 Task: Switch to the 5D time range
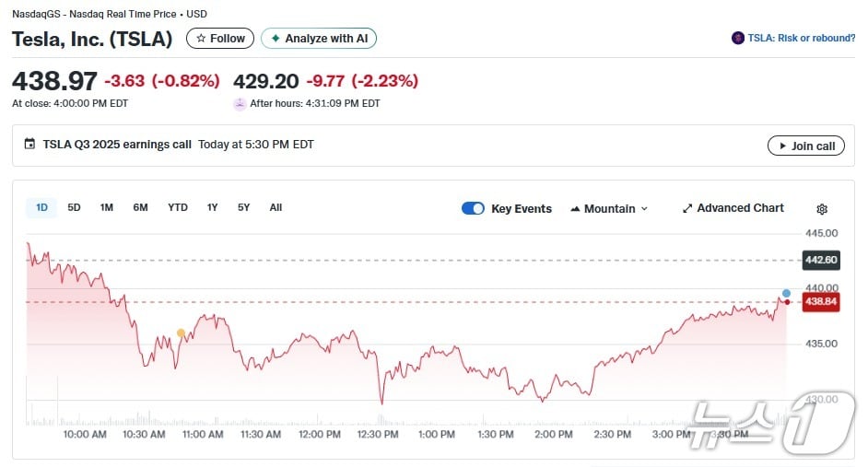coord(74,207)
